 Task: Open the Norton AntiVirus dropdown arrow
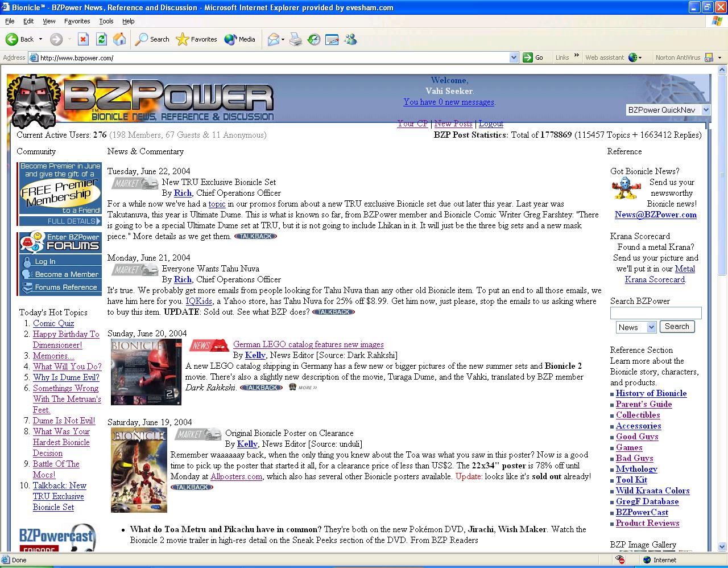[x=719, y=57]
